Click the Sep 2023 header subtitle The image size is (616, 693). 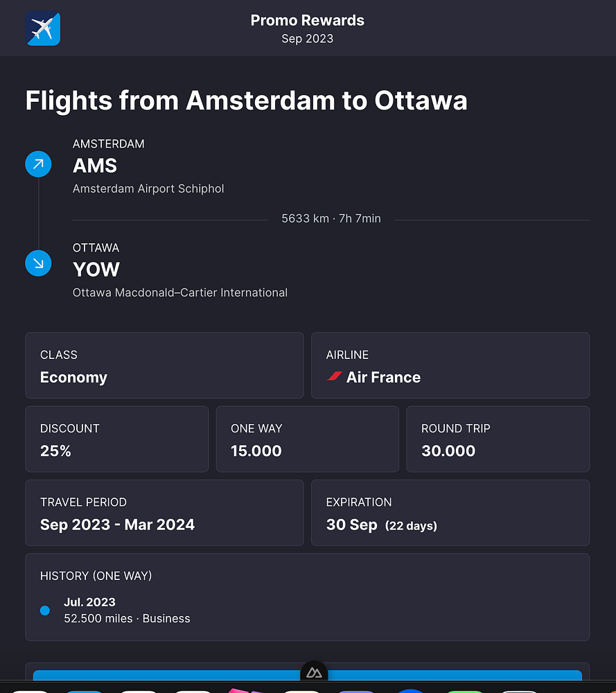307,39
